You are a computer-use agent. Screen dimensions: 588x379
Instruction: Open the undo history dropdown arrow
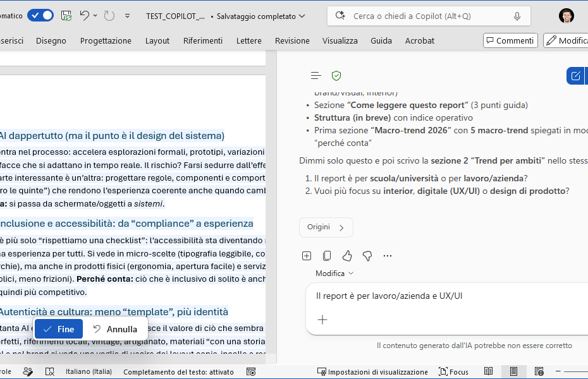pyautogui.click(x=95, y=16)
